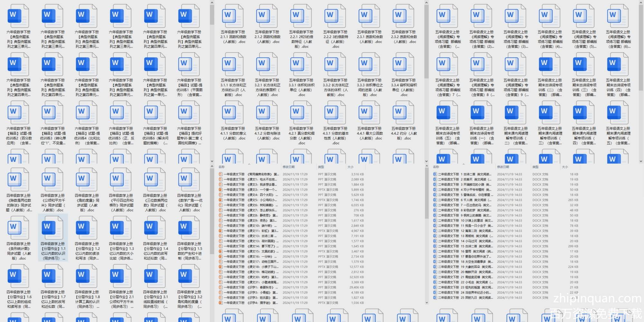Click the 2.2.1 2和5的倍数特征 file icon
The width and height of the screenshot is (644, 322).
[301, 16]
